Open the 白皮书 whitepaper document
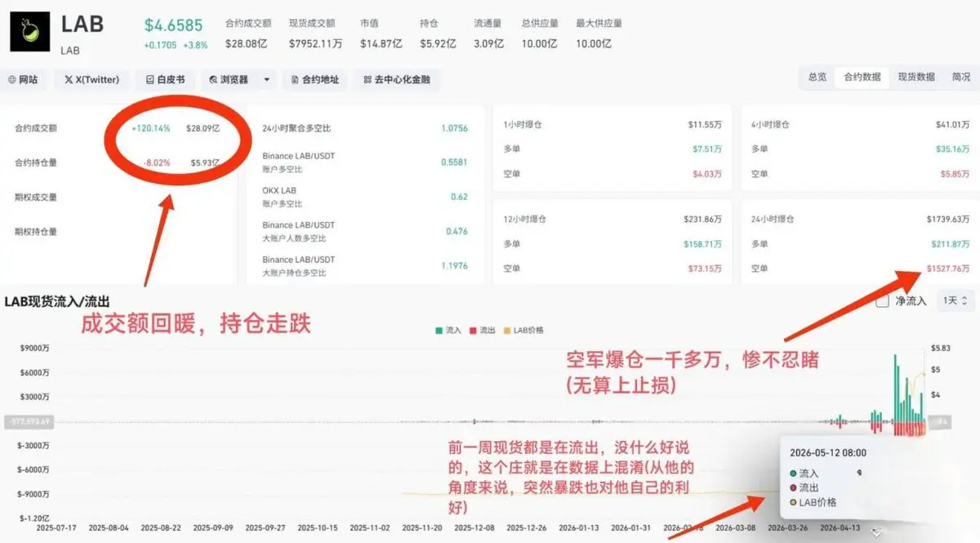980x543 pixels. click(165, 79)
